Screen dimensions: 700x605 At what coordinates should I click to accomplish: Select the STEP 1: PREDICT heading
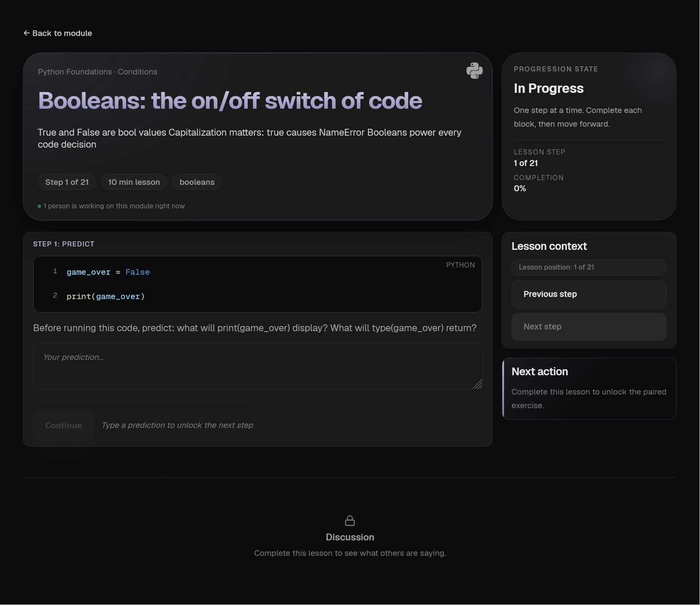tap(63, 244)
